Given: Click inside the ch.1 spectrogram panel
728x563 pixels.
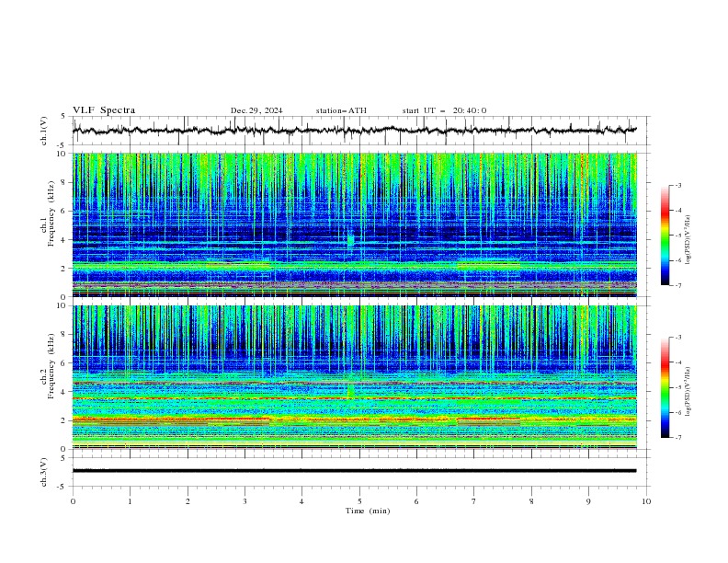Looking at the screenshot, I should coord(354,224).
